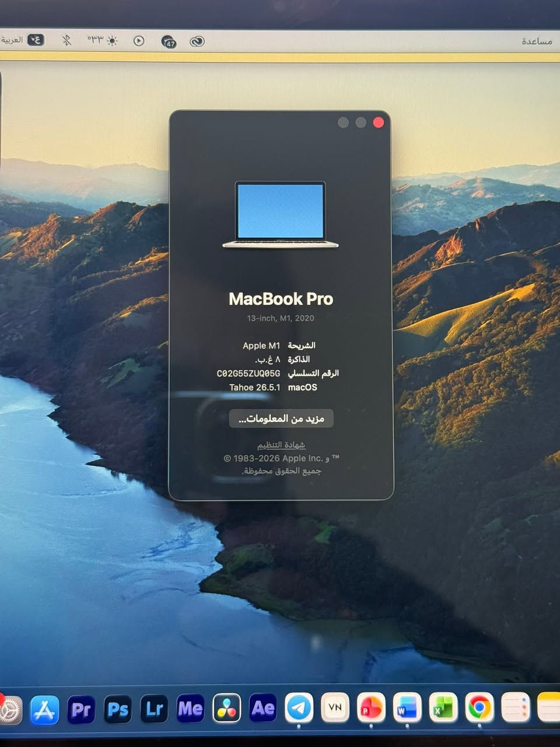Open Creative Cloud menu bar icon

(x=197, y=41)
